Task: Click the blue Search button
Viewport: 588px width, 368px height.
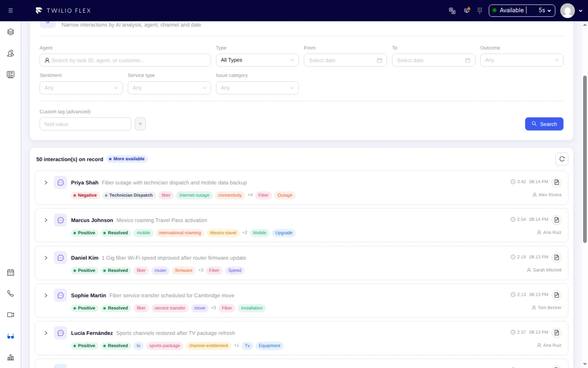Action: pyautogui.click(x=544, y=124)
